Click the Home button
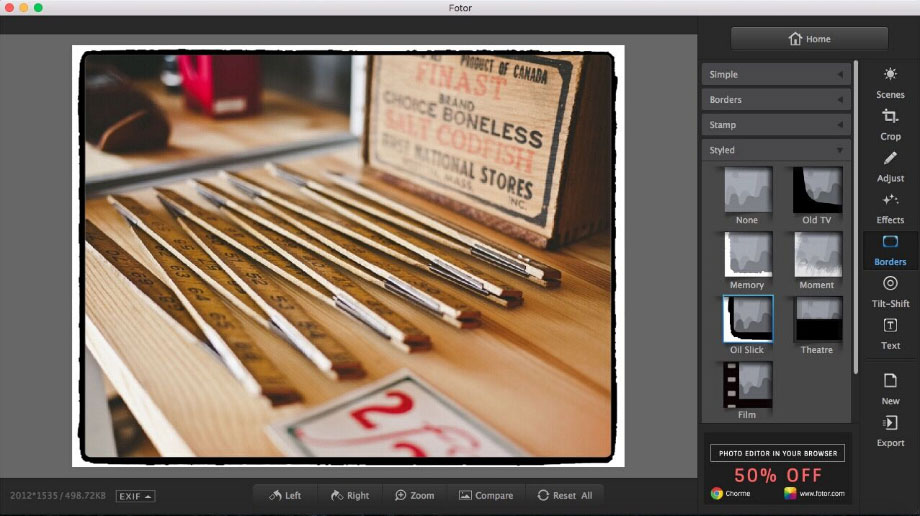Image resolution: width=920 pixels, height=516 pixels. [809, 39]
